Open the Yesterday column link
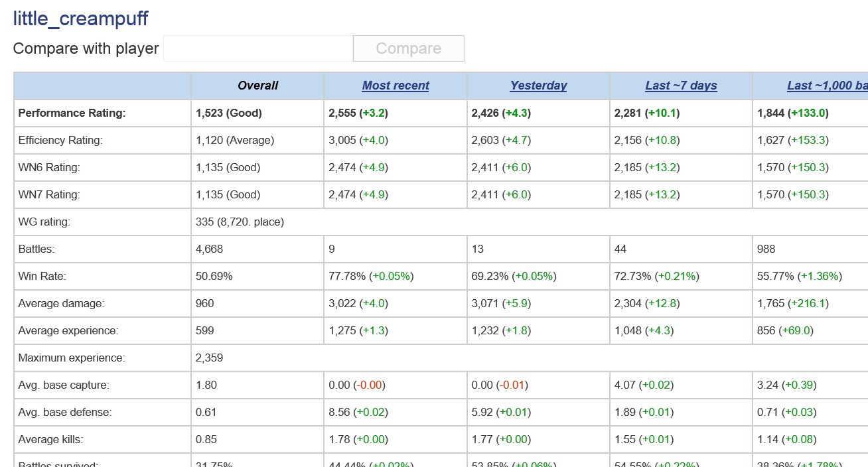Screen dimensions: 868x467 [538, 86]
